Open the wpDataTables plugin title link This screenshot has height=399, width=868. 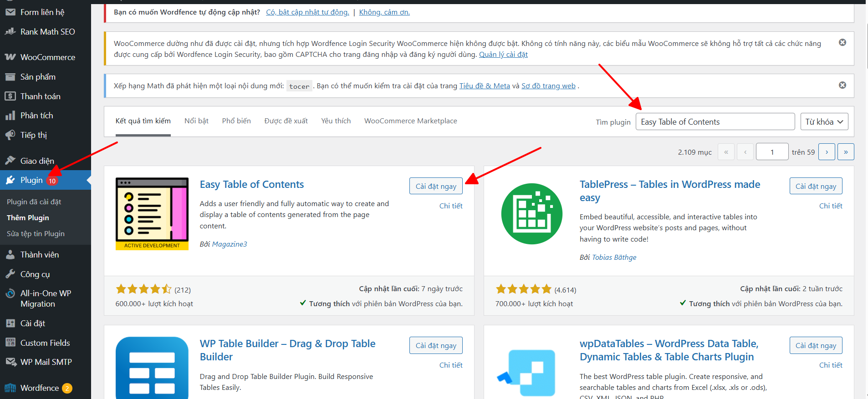[669, 350]
